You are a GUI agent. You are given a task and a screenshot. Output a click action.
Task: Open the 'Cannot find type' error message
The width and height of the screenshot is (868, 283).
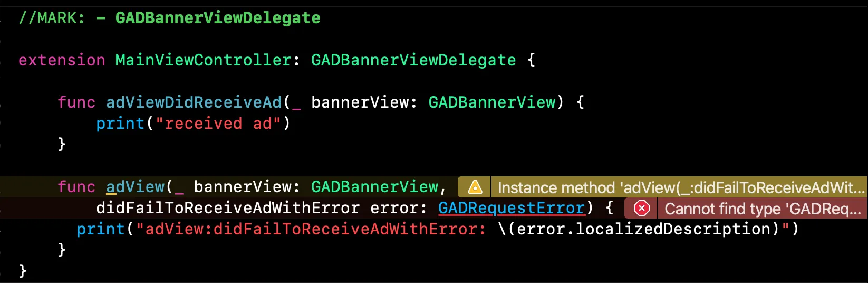[x=763, y=209]
